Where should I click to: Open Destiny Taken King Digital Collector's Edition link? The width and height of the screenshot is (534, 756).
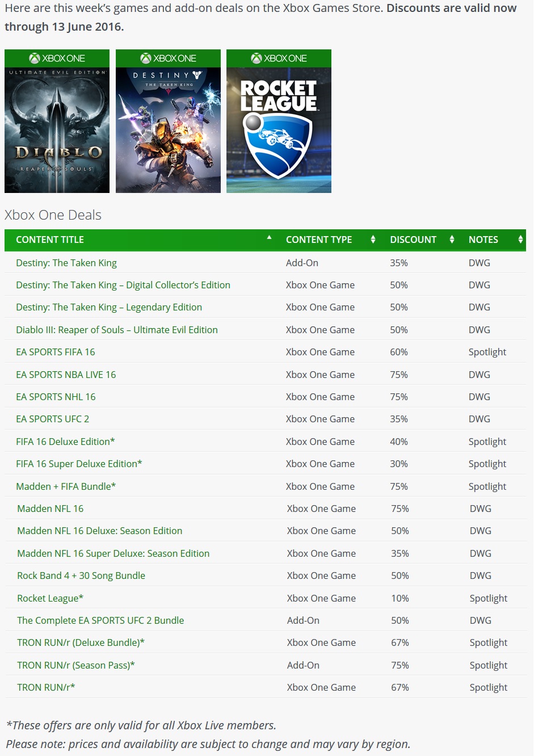123,285
